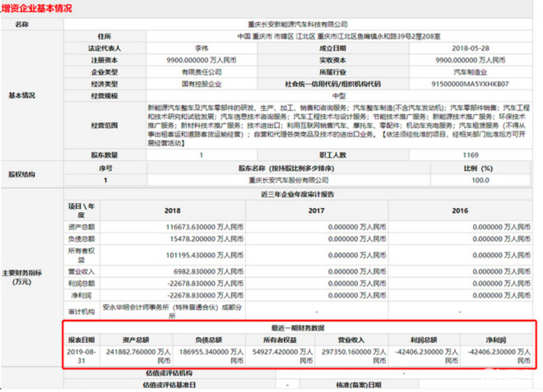Select the 2018 year column header

coord(173,211)
